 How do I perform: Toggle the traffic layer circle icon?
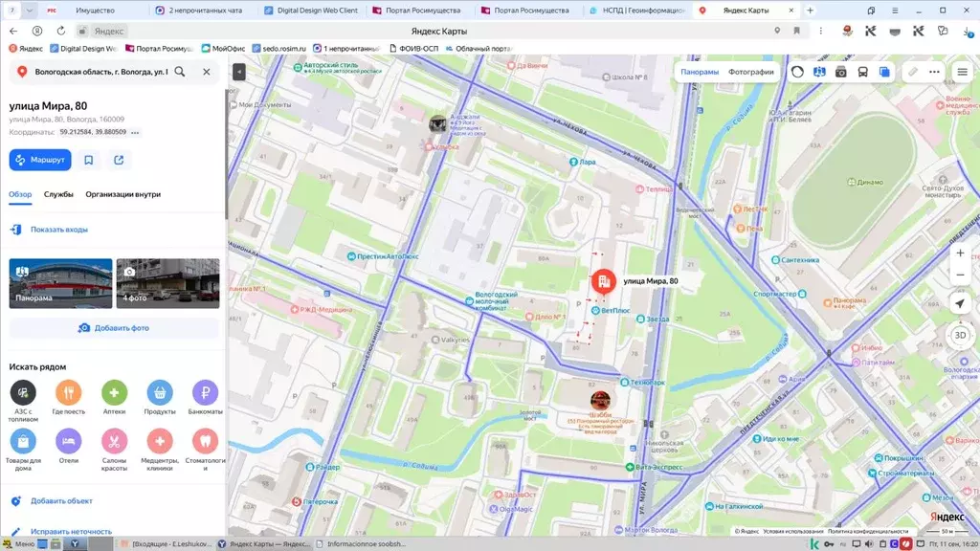[x=797, y=72]
